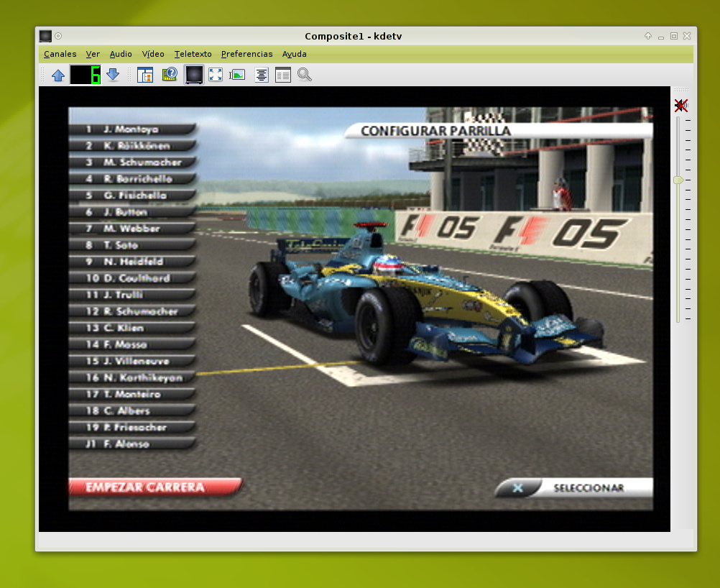720x588 pixels.
Task: Click the kdetv window menu icon in the title bar
Action: click(x=45, y=36)
